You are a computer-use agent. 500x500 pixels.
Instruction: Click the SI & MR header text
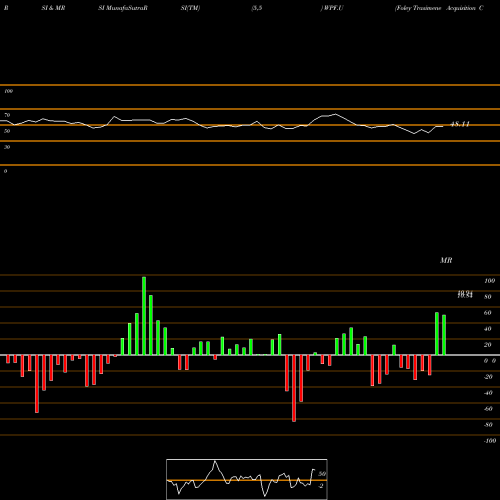(53, 8)
